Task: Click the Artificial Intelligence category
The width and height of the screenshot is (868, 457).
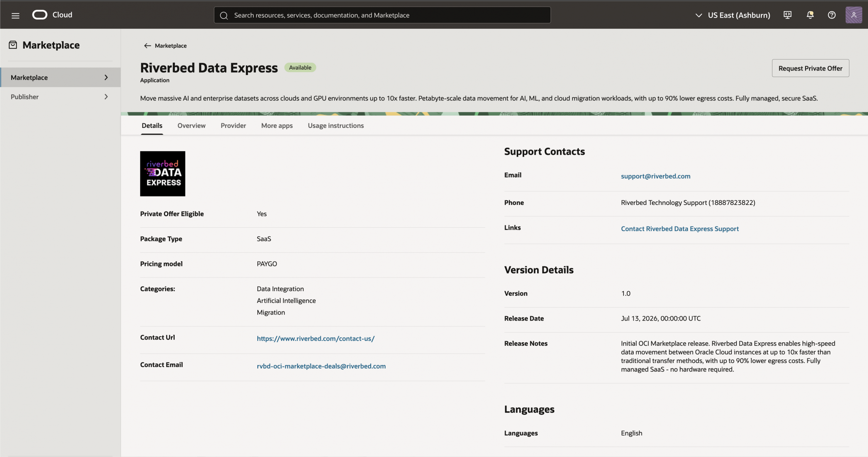Action: [x=286, y=301]
